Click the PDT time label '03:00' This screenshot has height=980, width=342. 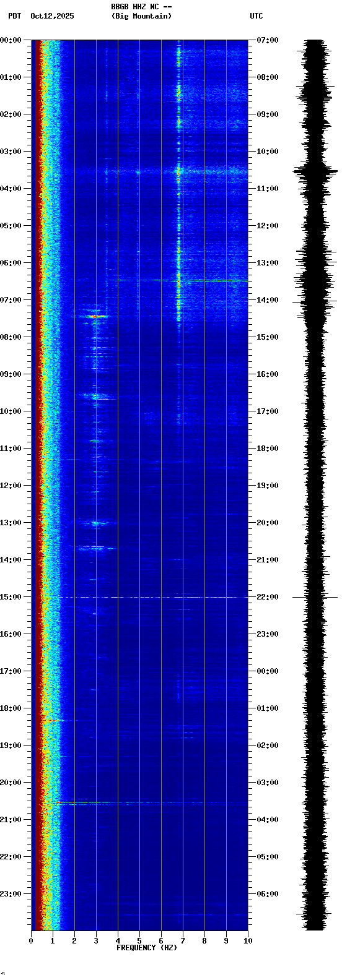click(x=11, y=152)
